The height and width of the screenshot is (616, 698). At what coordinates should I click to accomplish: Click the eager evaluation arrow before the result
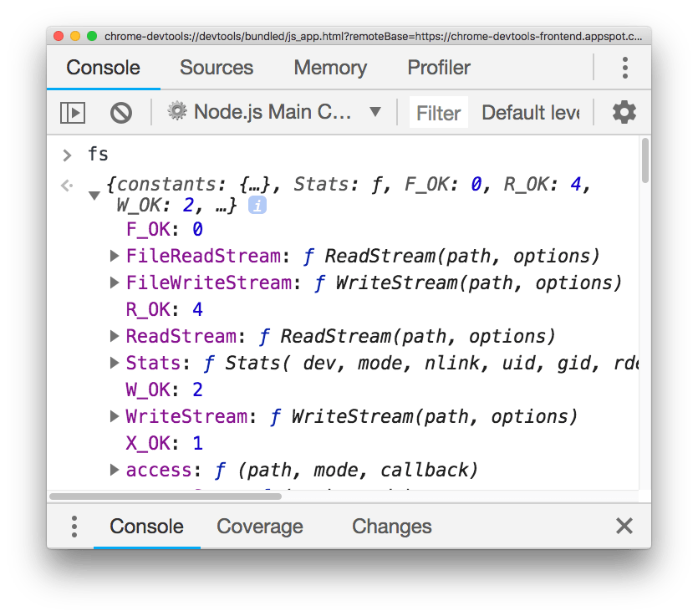coord(66,184)
